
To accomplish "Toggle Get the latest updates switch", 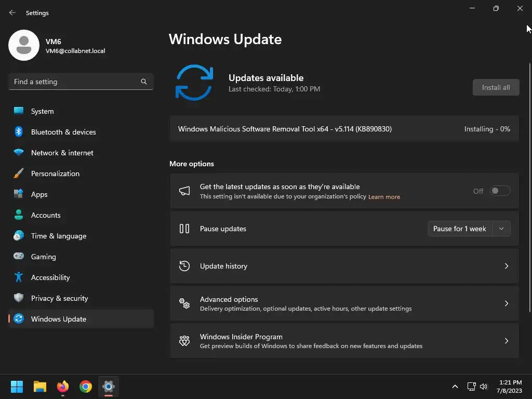I will 500,191.
